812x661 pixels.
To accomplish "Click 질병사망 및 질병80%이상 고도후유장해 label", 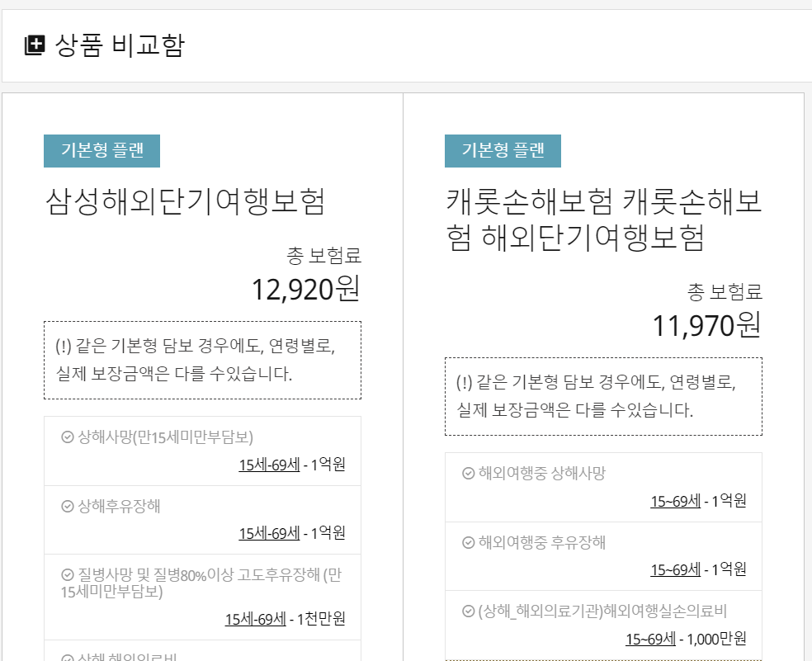I will tap(201, 583).
